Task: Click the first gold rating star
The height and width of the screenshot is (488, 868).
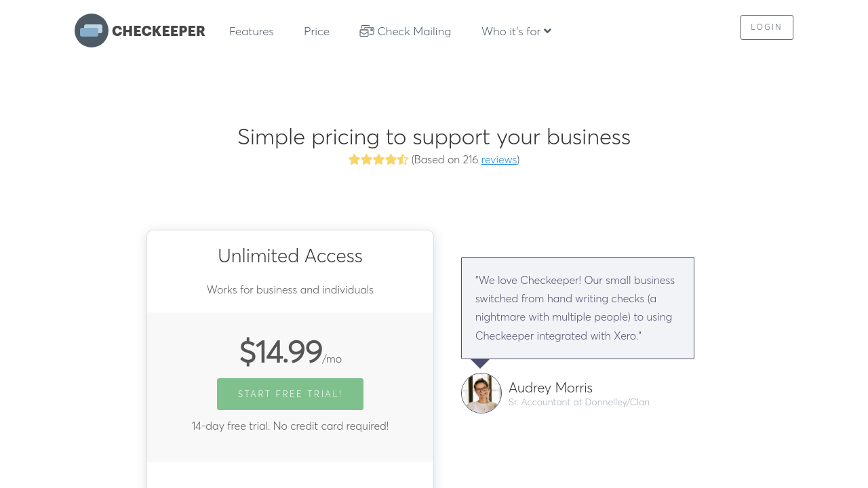Action: (354, 160)
